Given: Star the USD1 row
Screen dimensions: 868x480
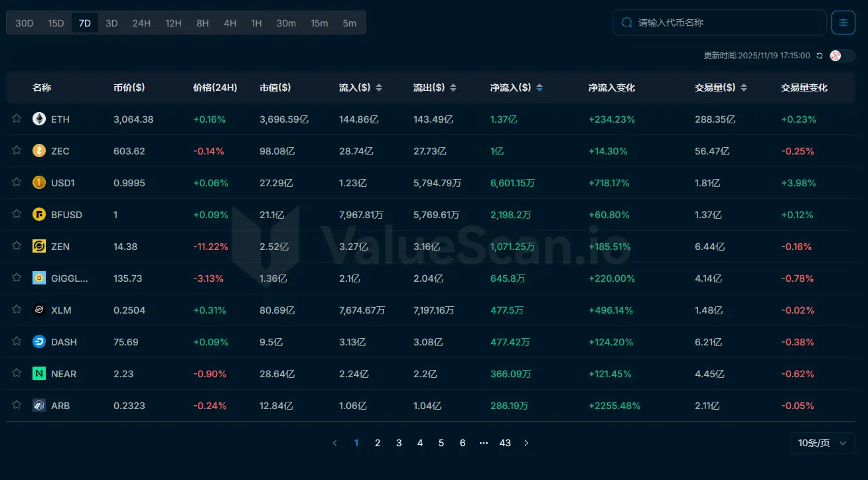Looking at the screenshot, I should [x=17, y=182].
